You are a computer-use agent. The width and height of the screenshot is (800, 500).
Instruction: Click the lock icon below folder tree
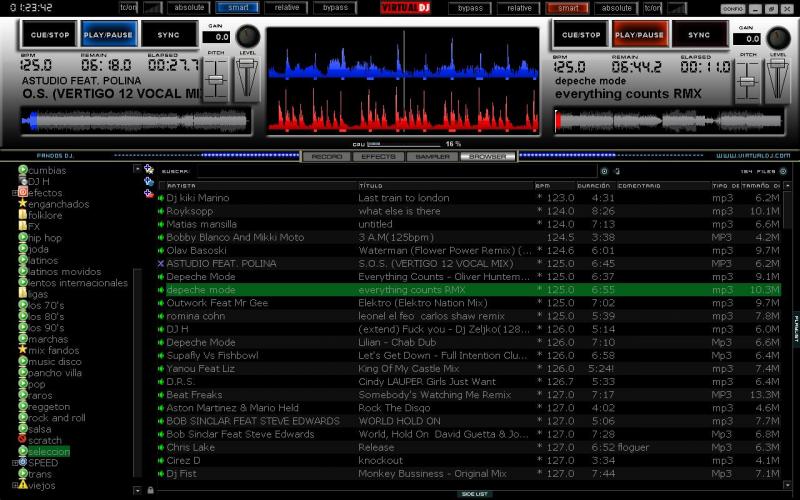[x=151, y=490]
